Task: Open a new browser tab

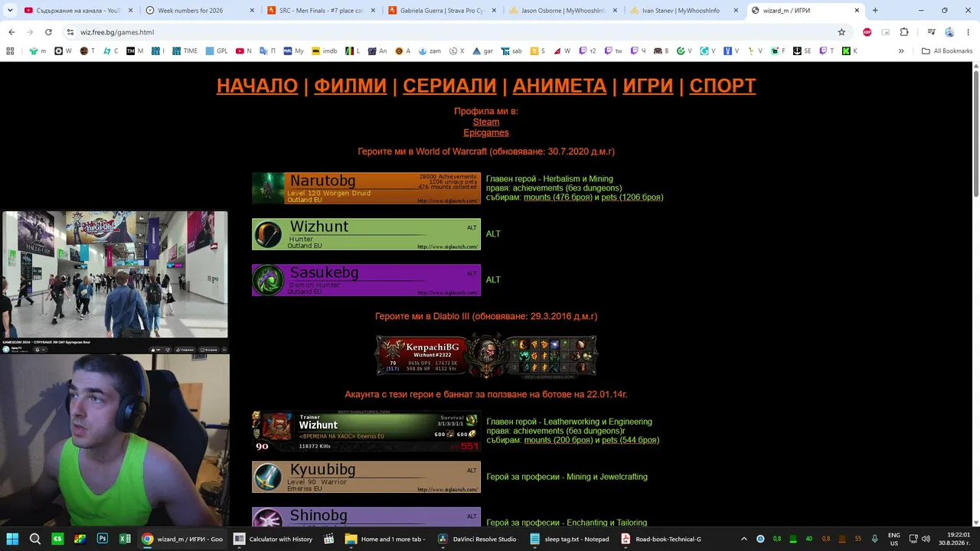Action: pyautogui.click(x=875, y=11)
